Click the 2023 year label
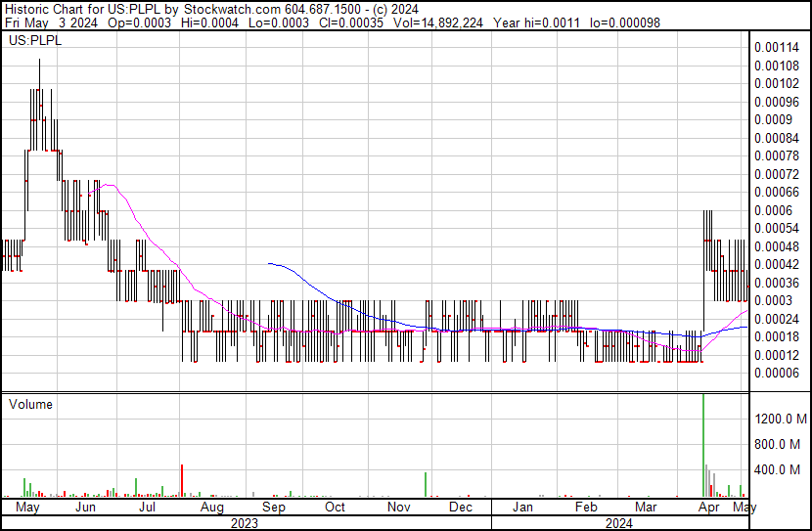Screen dimensions: 812x531 (245, 523)
